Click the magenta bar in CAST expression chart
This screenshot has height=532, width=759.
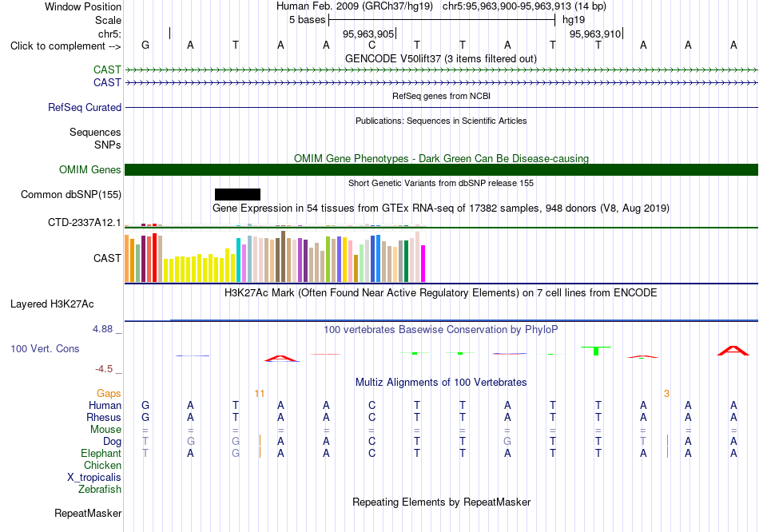(x=423, y=264)
